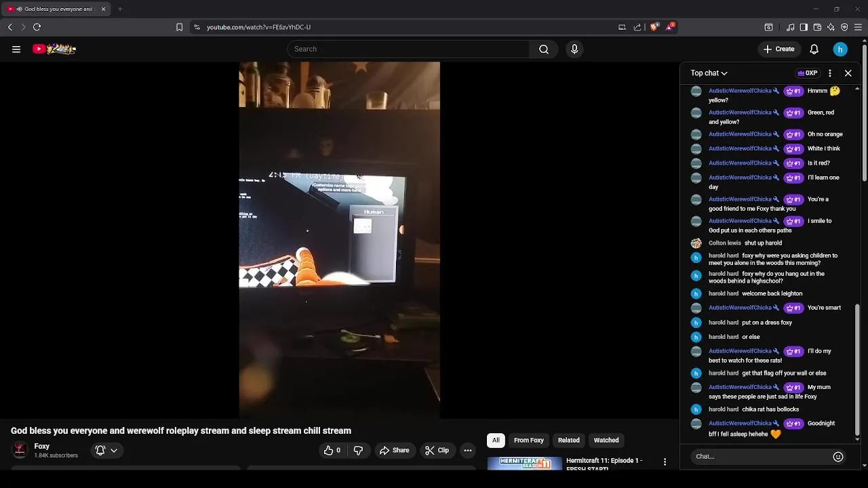Open the Foxy channel avatar
The image size is (868, 488).
click(20, 450)
